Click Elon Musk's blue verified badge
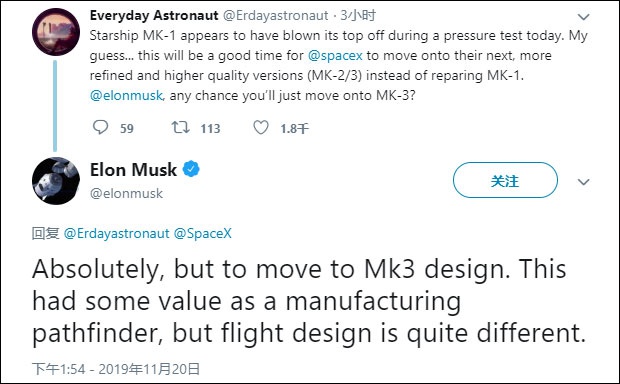The image size is (620, 384). [191, 169]
